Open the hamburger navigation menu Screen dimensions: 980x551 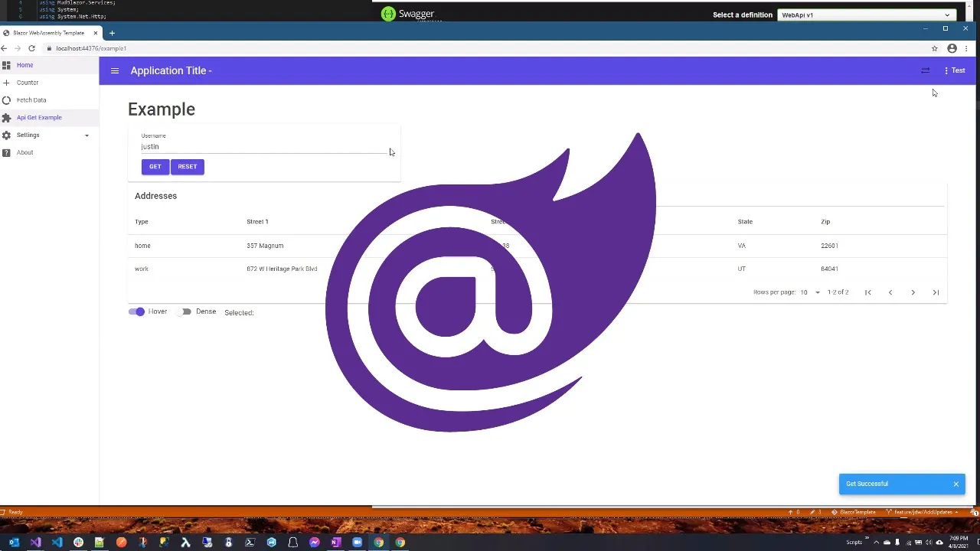[115, 70]
